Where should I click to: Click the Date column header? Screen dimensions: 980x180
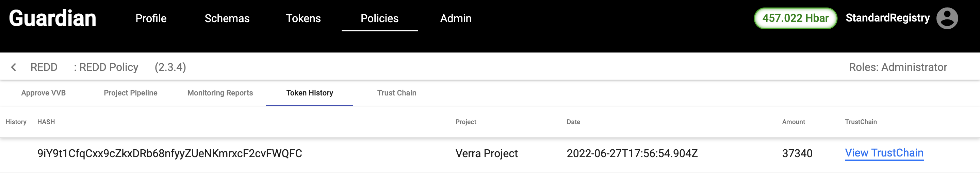point(573,122)
